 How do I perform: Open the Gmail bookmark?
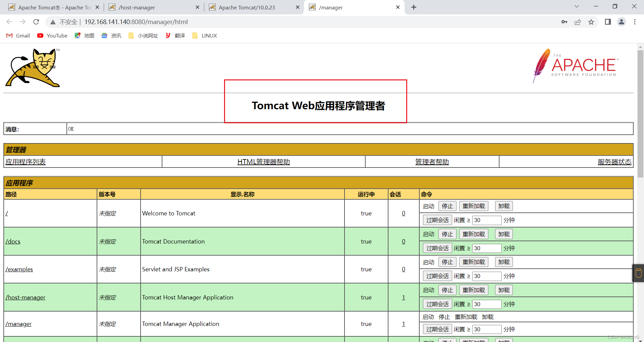(18, 36)
